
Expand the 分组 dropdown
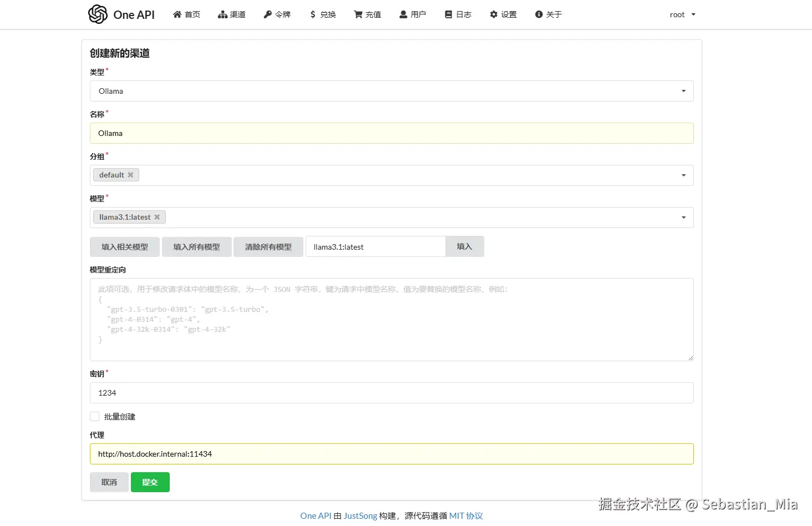(x=683, y=175)
